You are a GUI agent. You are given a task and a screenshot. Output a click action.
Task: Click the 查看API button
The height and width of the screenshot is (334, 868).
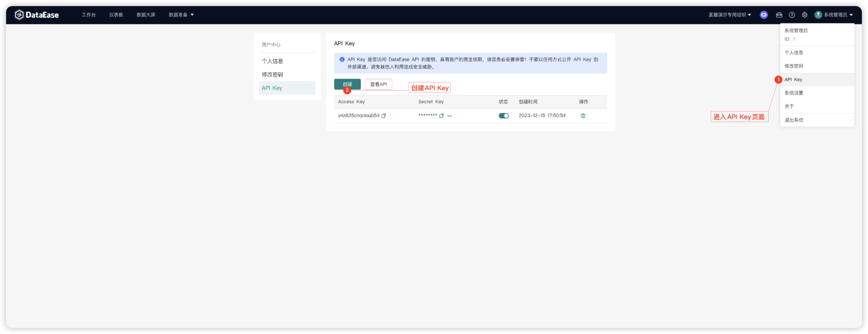[378, 84]
